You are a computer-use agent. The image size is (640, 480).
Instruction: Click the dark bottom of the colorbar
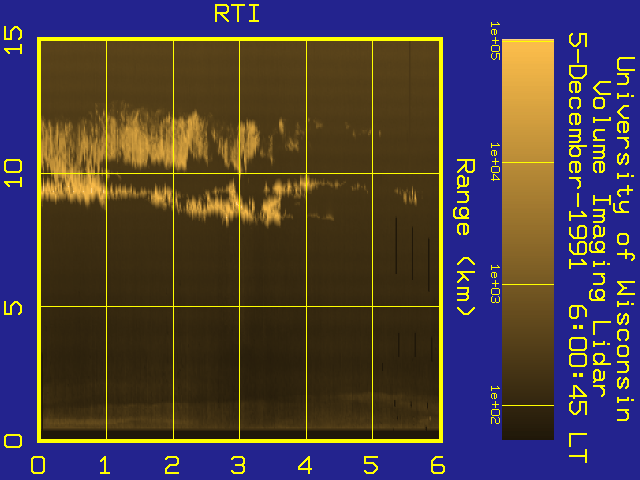tap(528, 424)
